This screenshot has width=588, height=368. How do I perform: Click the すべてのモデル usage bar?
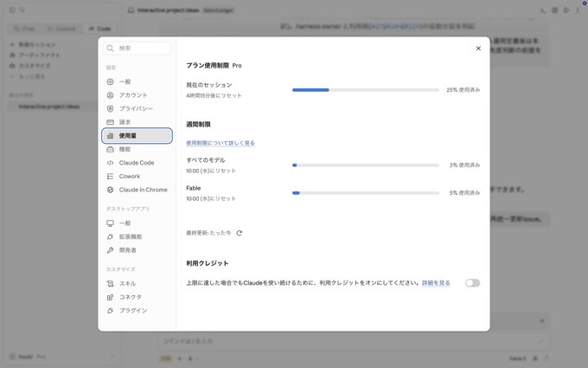(x=366, y=165)
